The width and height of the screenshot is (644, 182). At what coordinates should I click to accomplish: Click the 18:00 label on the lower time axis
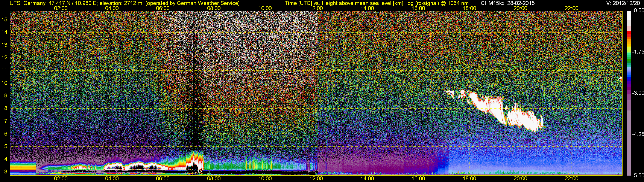(469, 179)
